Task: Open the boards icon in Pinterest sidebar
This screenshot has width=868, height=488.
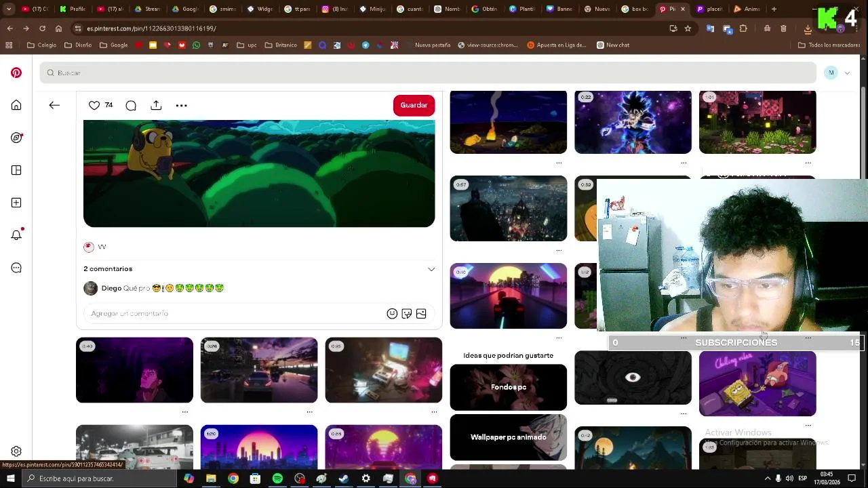Action: (x=16, y=170)
